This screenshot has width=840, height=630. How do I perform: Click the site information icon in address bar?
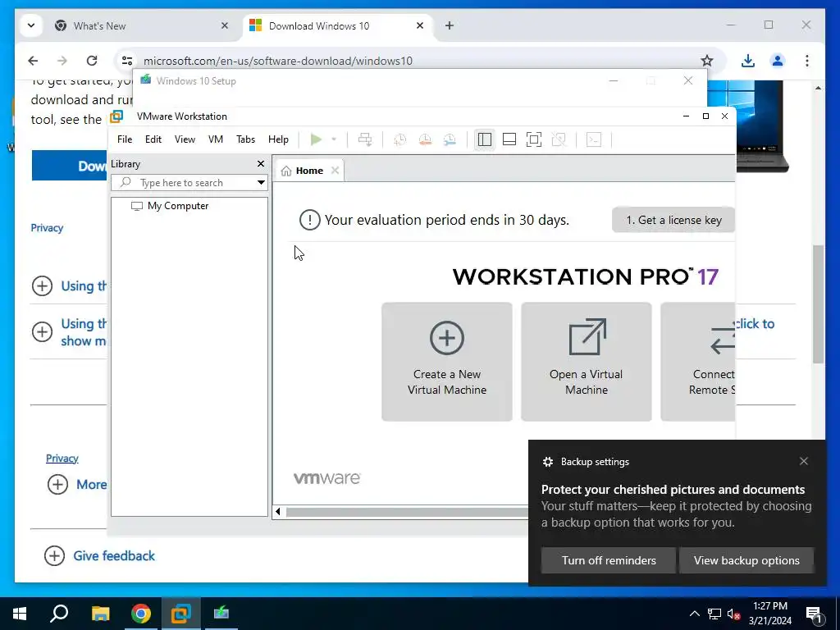click(127, 61)
